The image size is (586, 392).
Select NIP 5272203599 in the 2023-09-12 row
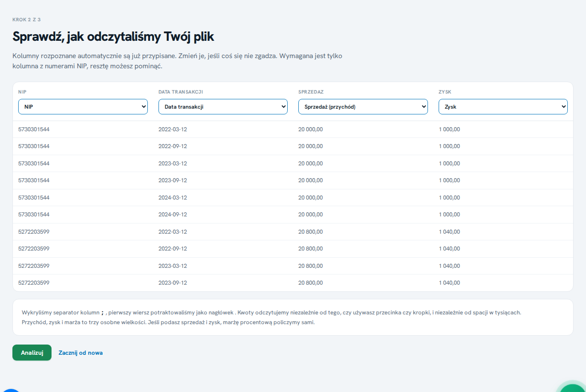34,283
